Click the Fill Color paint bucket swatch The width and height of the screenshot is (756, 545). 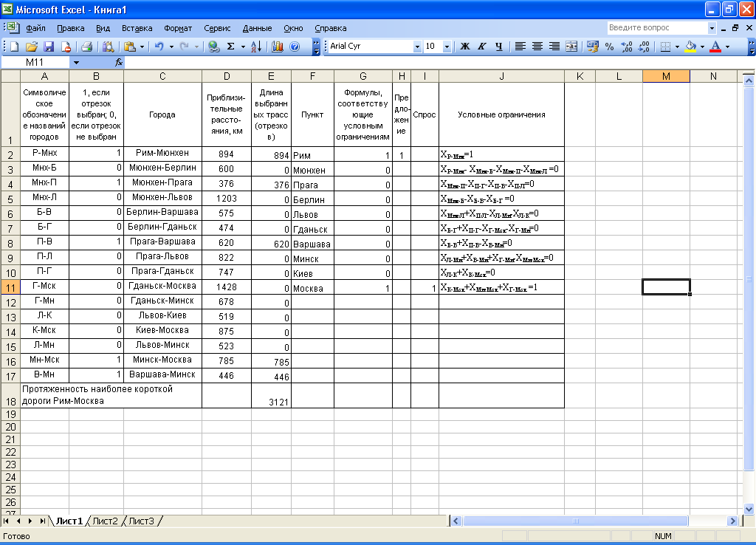pos(690,46)
